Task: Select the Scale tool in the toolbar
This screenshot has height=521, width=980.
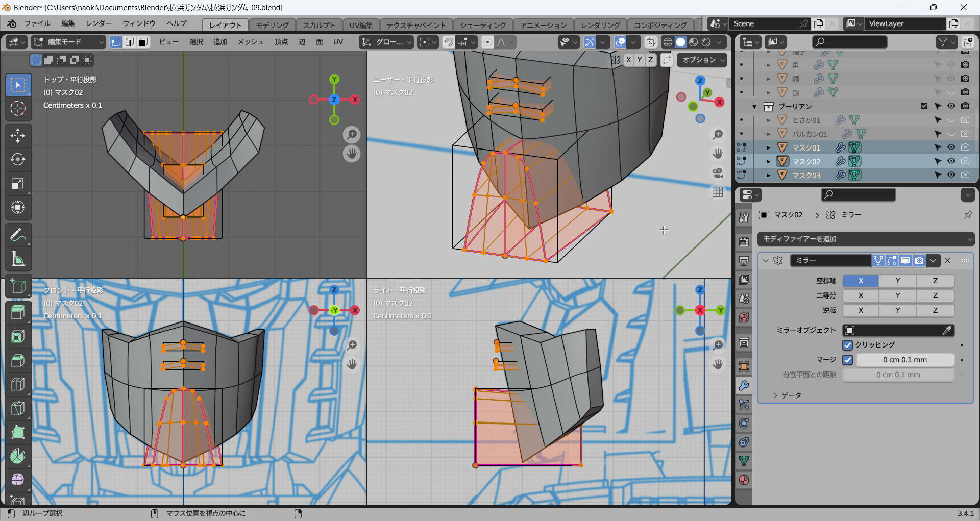Action: coord(18,184)
